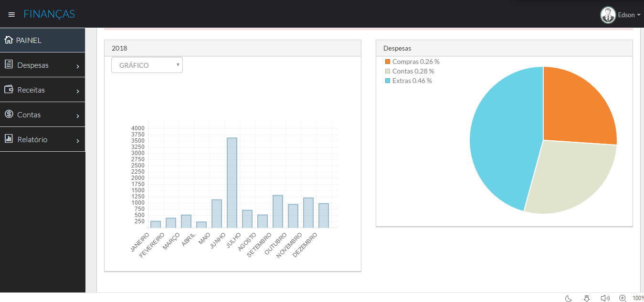Viewport: 644px width, 302px height.
Task: Click the download arrow icon in status bar
Action: pos(587,298)
